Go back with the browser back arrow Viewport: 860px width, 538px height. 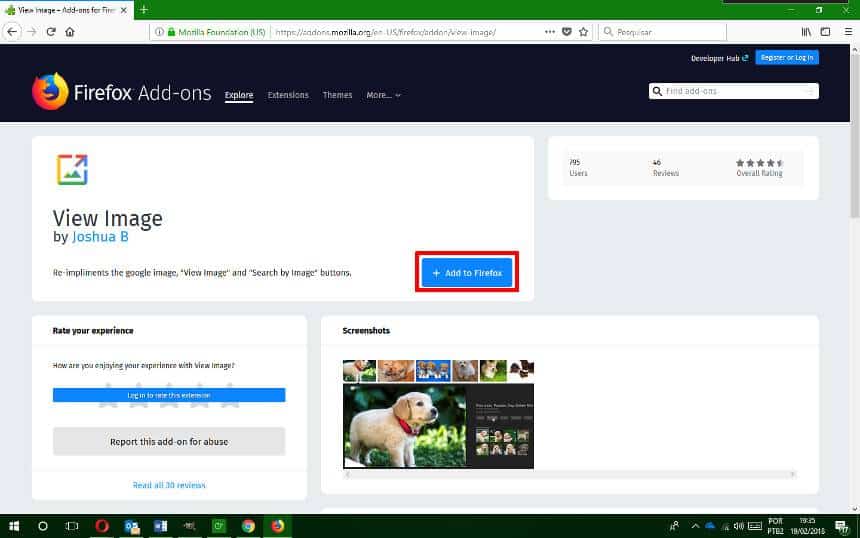tap(12, 32)
